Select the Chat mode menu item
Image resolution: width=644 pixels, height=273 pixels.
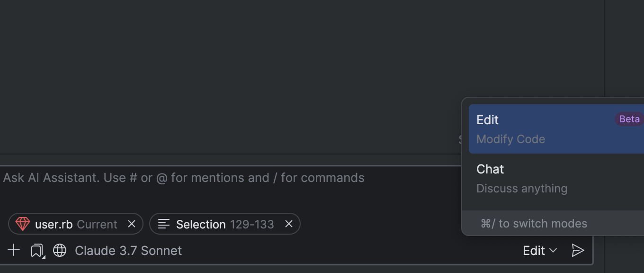(490, 169)
